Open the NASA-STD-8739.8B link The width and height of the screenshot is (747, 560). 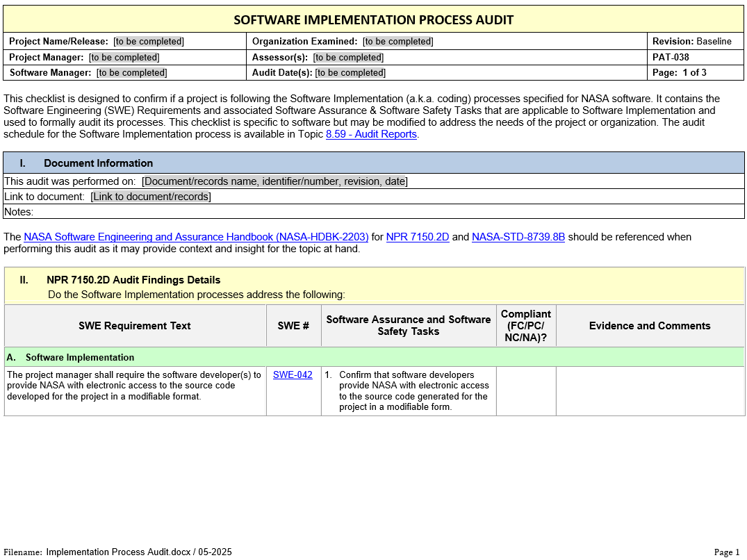pos(518,237)
